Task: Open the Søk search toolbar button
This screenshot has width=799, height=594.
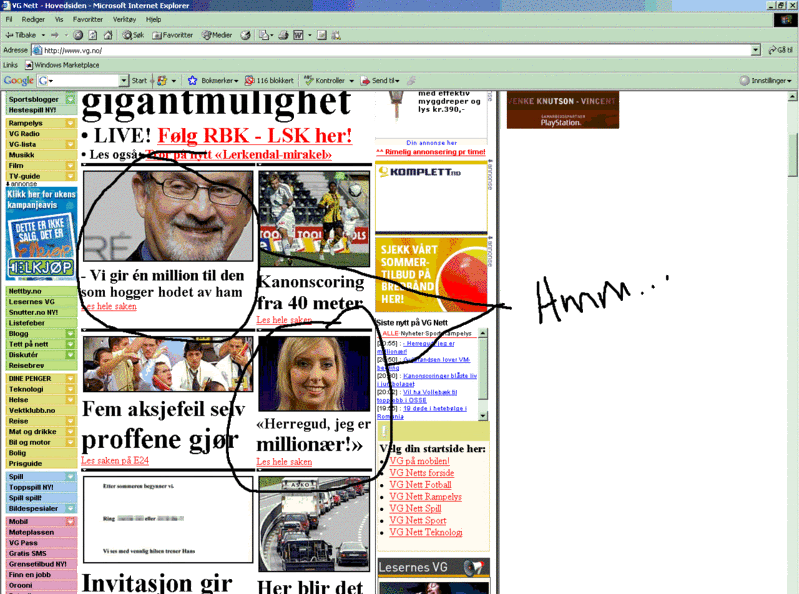Action: coord(132,35)
